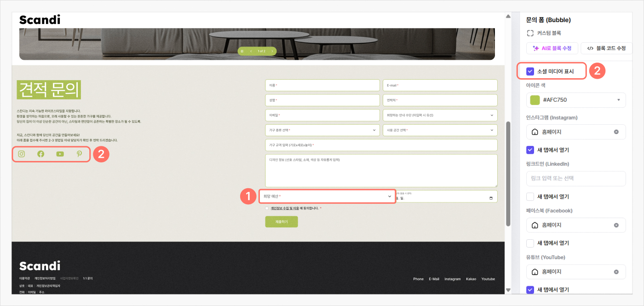The image size is (644, 306).
Task: Check the 개인정보 수집 및 이용 consent box
Action: pyautogui.click(x=267, y=208)
